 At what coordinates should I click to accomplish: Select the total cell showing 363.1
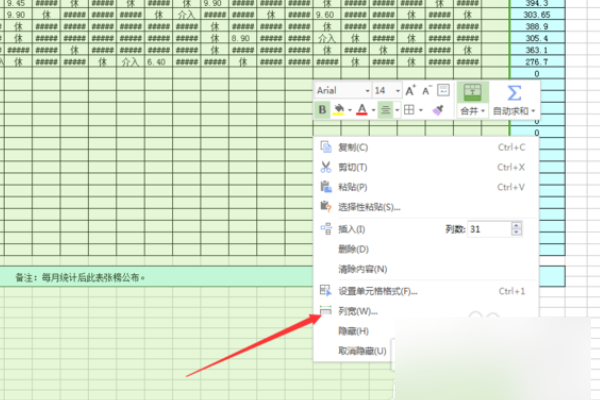(537, 50)
